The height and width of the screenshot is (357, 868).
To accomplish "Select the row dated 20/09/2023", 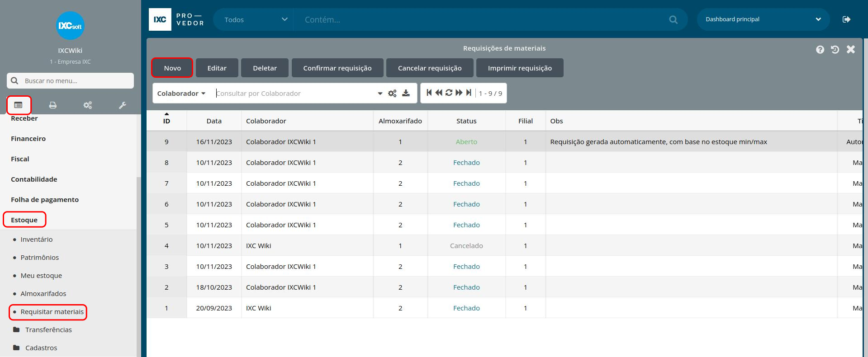I will point(504,308).
